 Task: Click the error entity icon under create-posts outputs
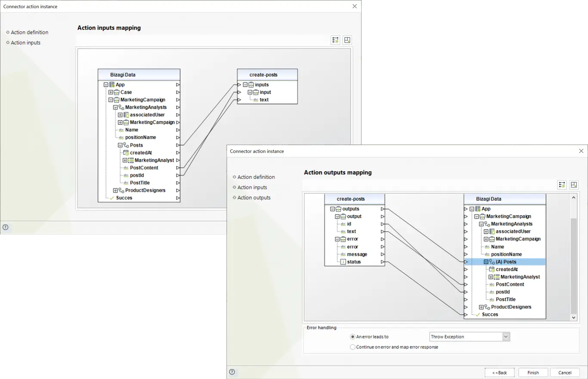pyautogui.click(x=343, y=239)
